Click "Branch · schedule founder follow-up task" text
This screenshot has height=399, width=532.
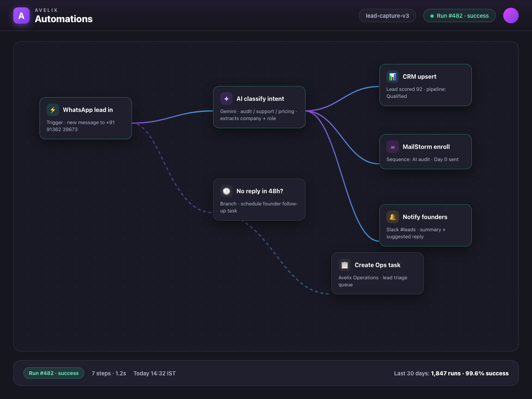(259, 207)
